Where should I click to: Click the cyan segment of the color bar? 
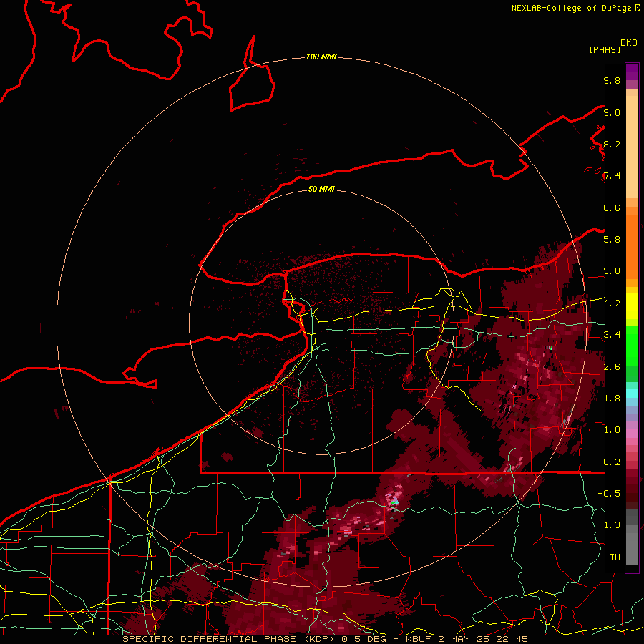(632, 393)
